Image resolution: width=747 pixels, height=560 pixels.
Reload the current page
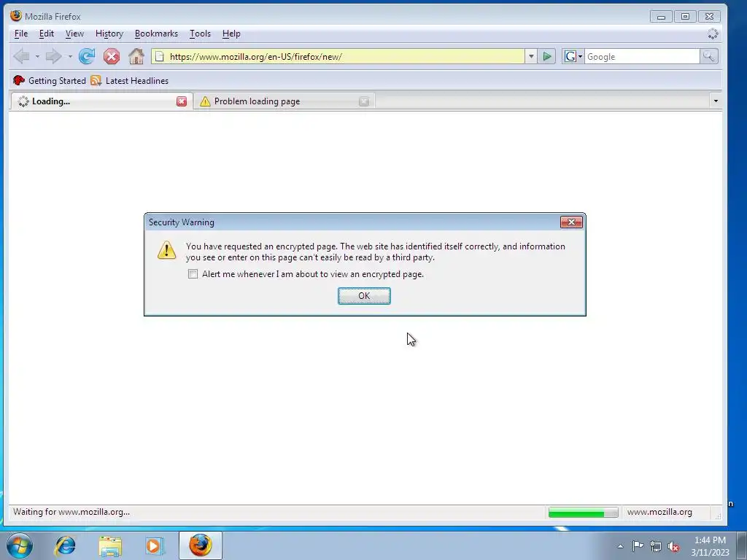(x=87, y=56)
